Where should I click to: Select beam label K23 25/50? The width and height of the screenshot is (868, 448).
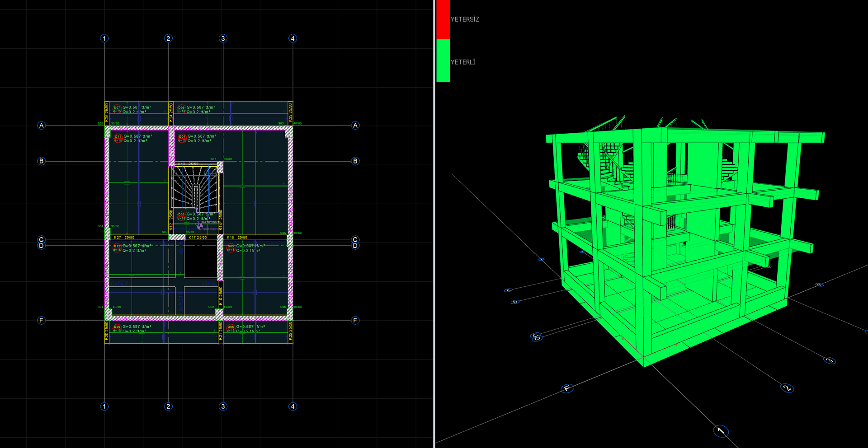(x=290, y=112)
